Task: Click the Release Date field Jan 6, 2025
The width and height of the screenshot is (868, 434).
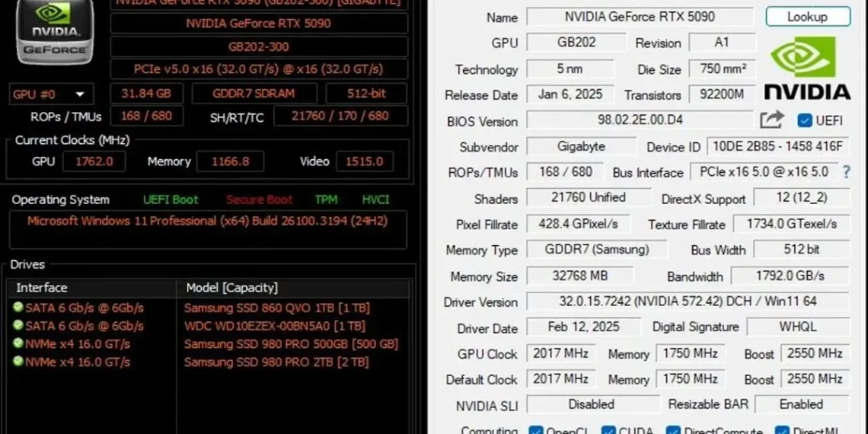Action: [x=570, y=94]
